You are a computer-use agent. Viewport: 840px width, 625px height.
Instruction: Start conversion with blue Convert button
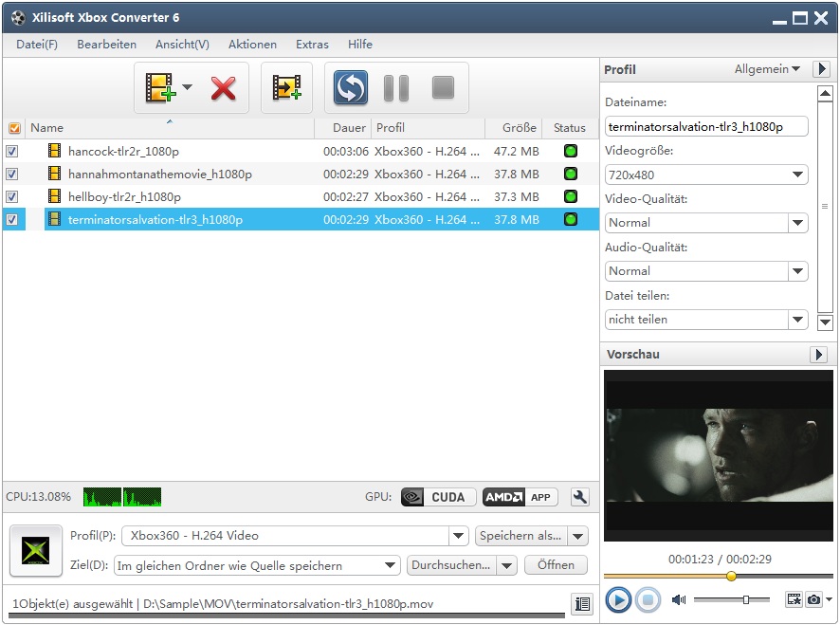pos(351,87)
